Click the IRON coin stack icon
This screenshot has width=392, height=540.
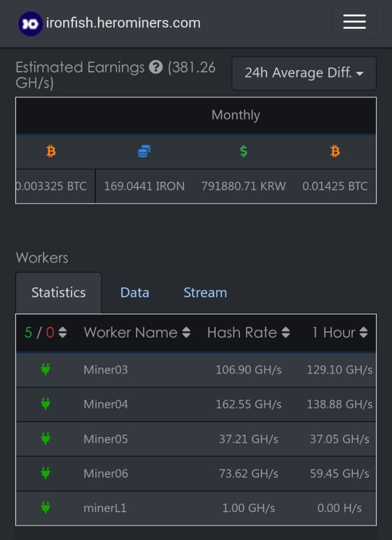(144, 151)
